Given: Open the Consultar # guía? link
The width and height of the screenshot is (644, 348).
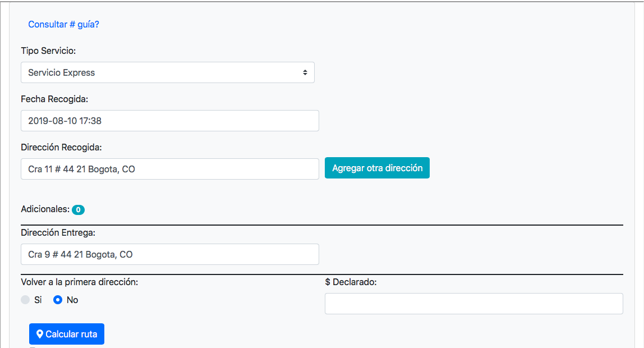Looking at the screenshot, I should [63, 25].
